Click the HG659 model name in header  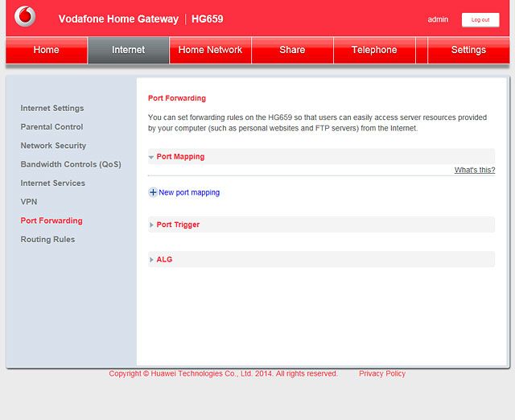click(x=208, y=19)
